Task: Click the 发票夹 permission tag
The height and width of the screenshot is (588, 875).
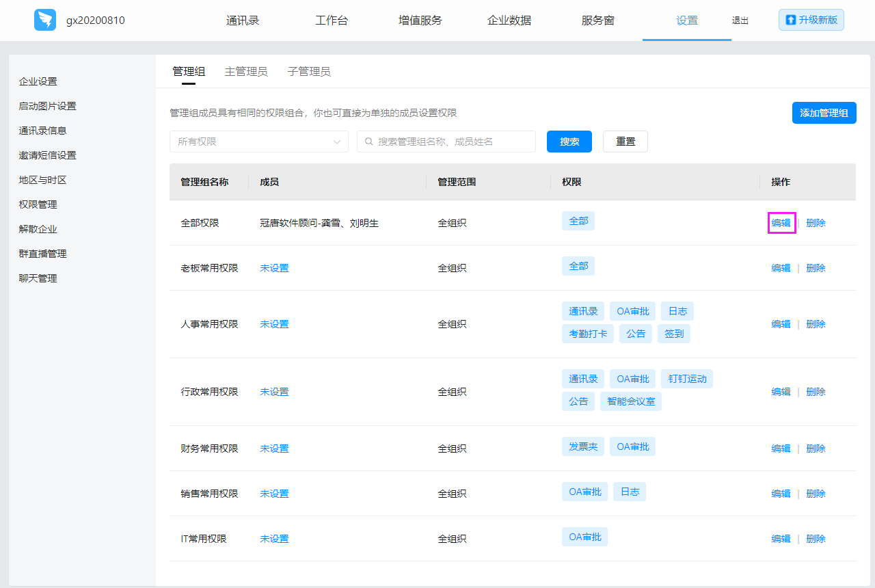Action: 583,446
